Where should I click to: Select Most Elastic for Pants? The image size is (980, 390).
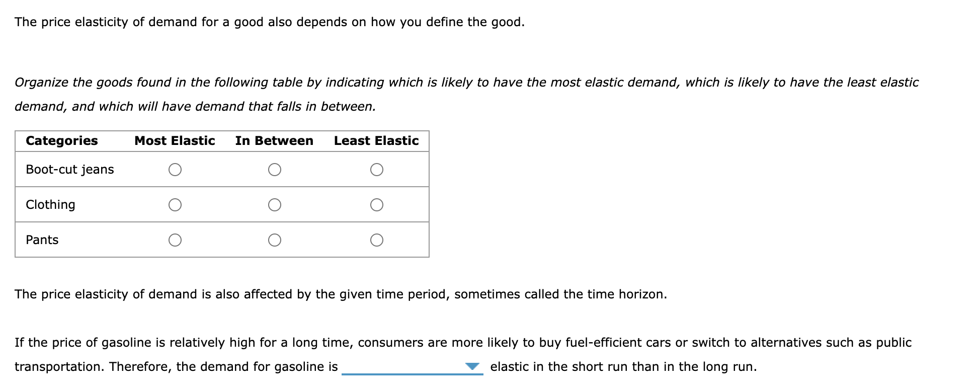coord(175,240)
